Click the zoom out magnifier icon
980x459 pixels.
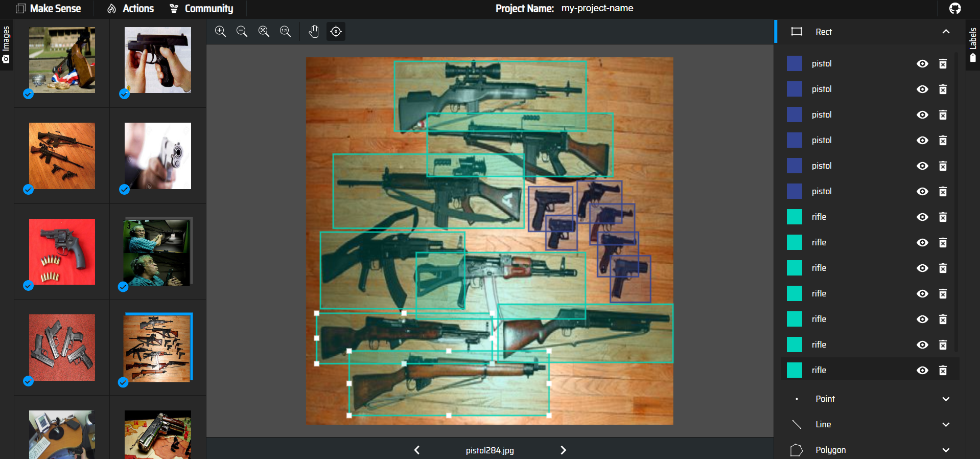pyautogui.click(x=242, y=32)
